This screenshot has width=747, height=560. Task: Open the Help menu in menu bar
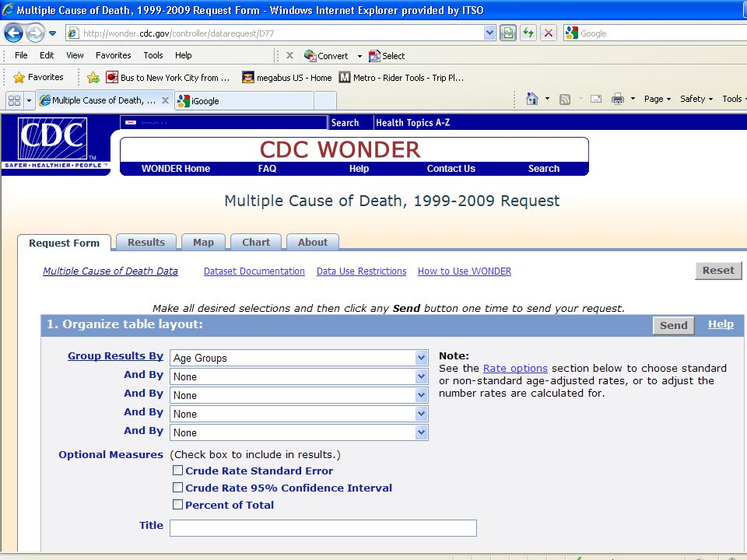(184, 55)
